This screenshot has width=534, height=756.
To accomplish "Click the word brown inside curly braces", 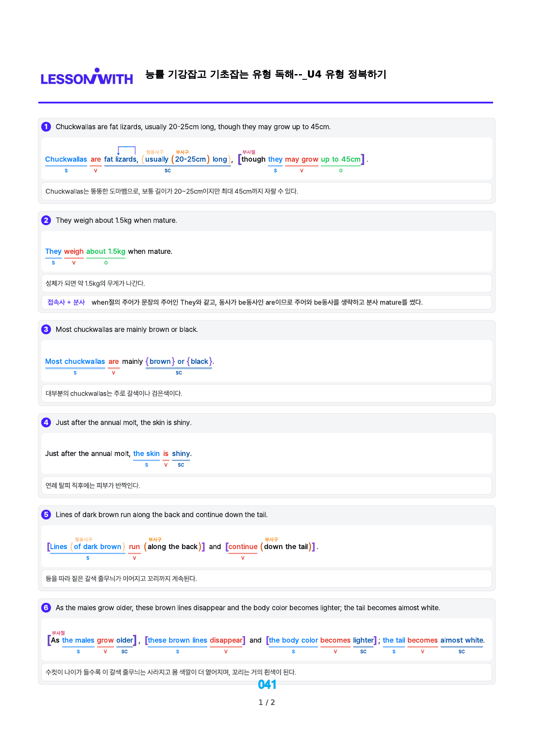I will [160, 361].
